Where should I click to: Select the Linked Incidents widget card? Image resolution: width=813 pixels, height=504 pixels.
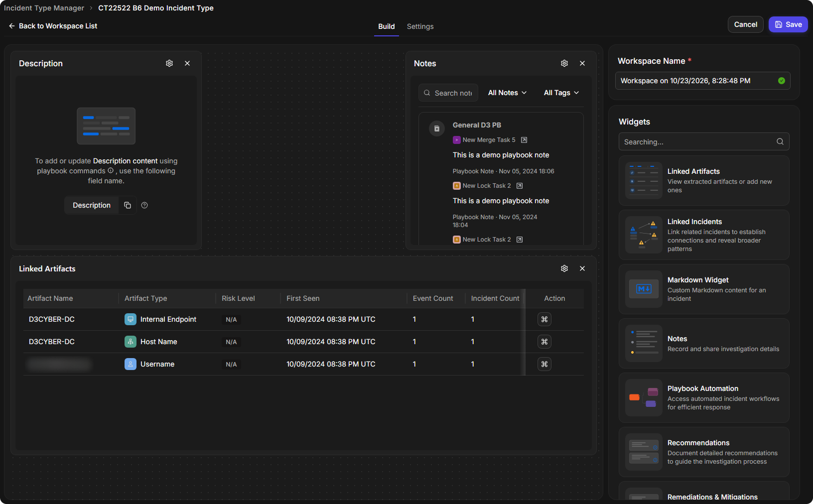(x=704, y=235)
